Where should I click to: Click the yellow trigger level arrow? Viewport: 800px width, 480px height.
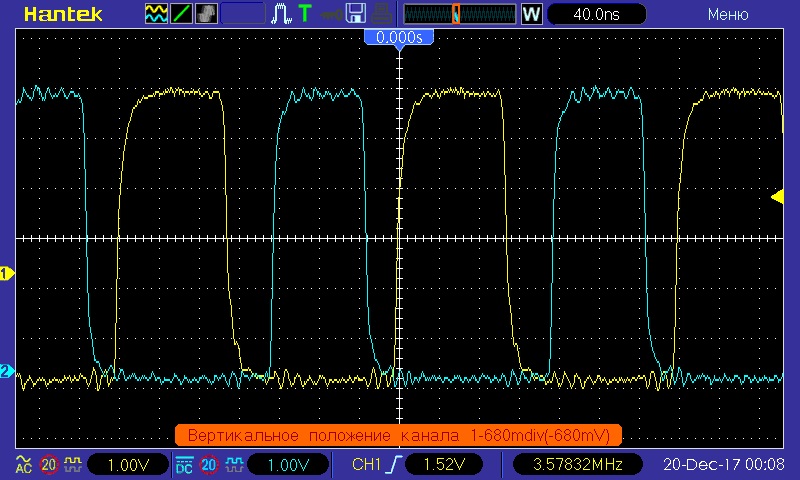[777, 197]
